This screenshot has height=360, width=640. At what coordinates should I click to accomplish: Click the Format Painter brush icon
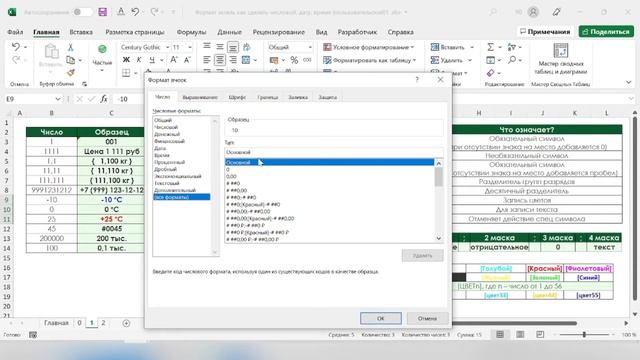(71, 73)
